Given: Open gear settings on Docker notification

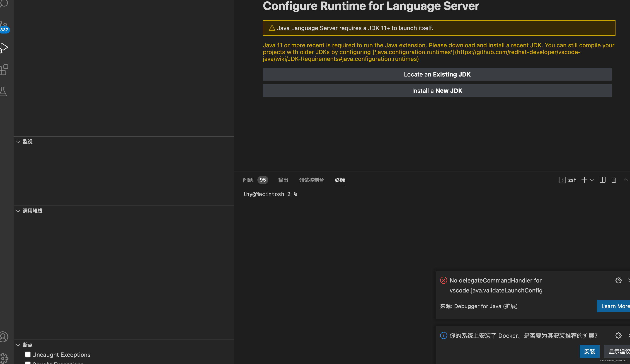Looking at the screenshot, I should [x=618, y=335].
